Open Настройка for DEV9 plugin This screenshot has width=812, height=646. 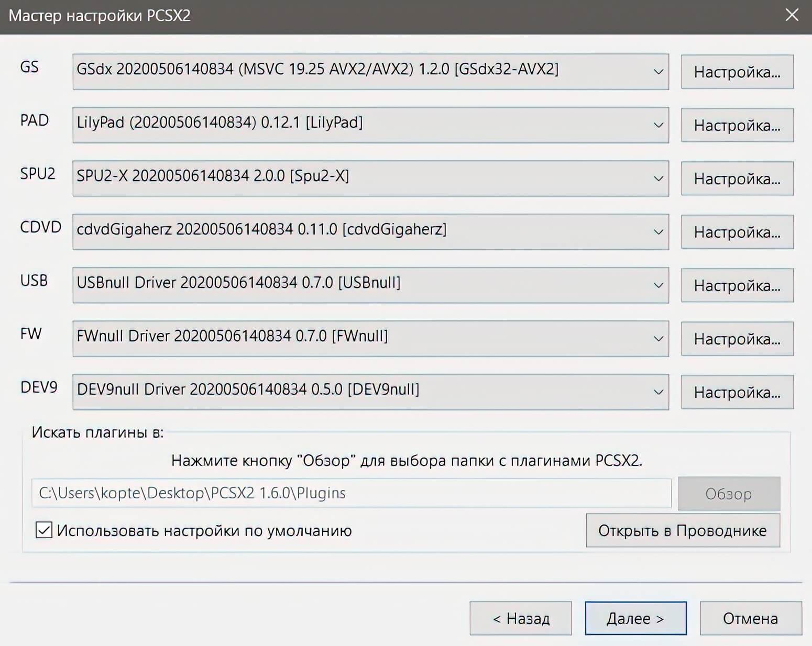737,392
